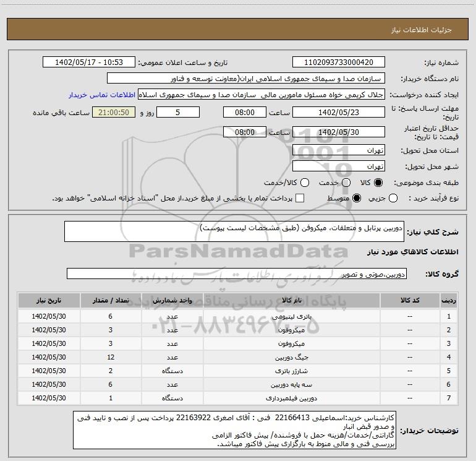Choose the متوسط purchase type radio

coord(357,199)
